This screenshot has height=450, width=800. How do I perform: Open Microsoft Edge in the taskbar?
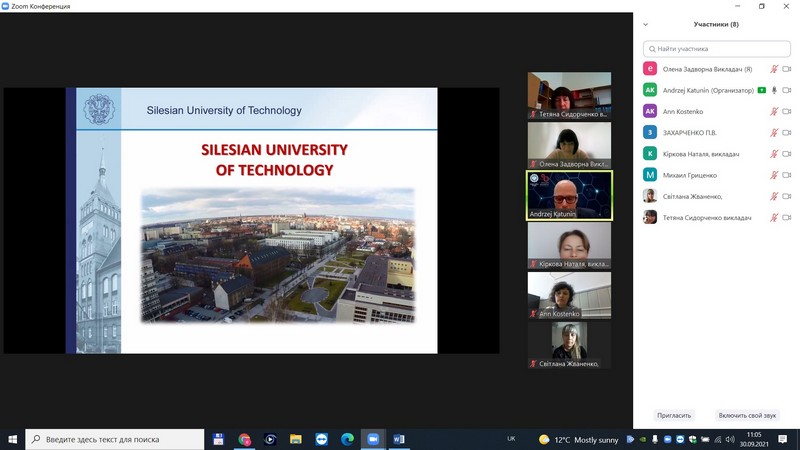347,439
